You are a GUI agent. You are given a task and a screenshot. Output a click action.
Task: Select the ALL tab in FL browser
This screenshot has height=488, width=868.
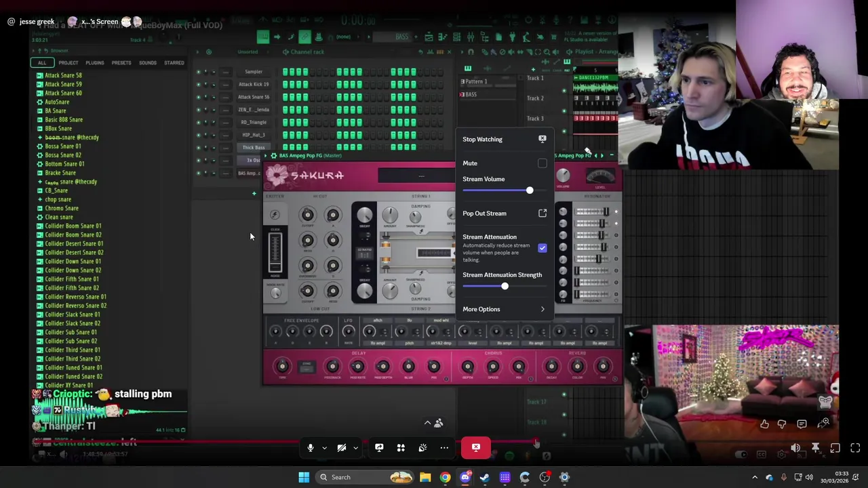point(42,63)
